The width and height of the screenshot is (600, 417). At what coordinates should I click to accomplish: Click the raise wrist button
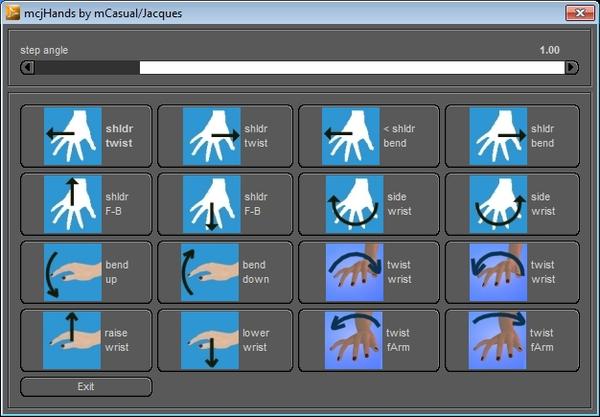(x=86, y=340)
